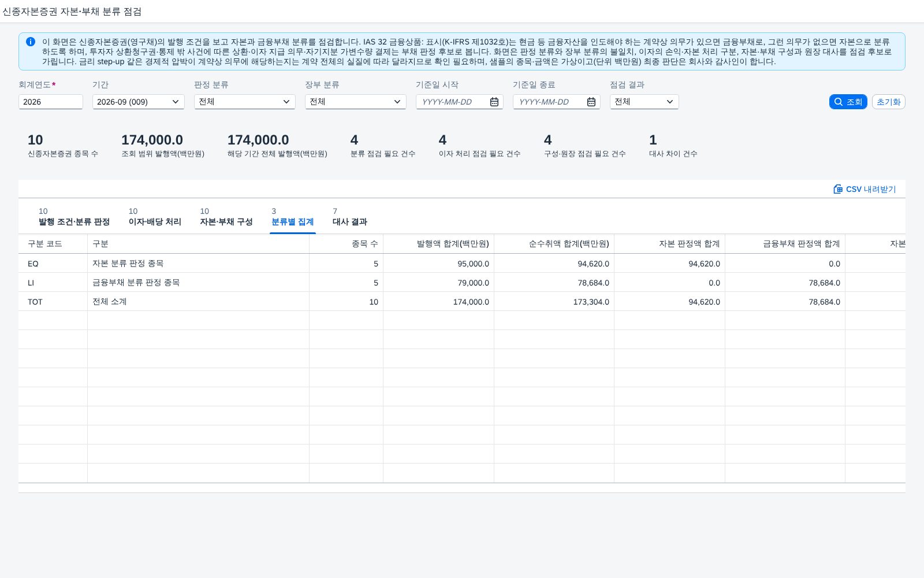This screenshot has height=578, width=924.
Task: Click the 자본 분류 판정 종목 cell
Action: [x=199, y=264]
